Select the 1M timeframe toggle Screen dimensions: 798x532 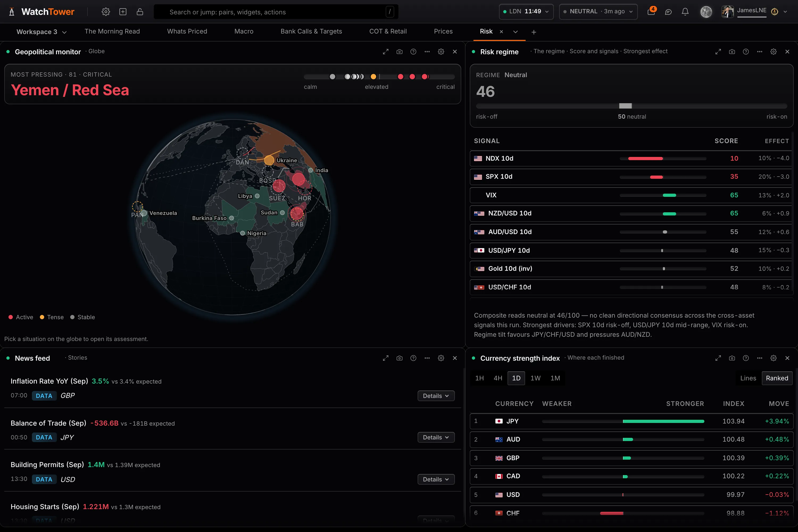click(x=555, y=378)
